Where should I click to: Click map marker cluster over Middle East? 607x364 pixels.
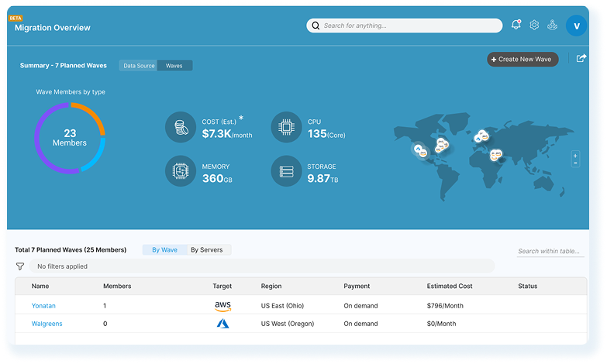click(x=496, y=155)
